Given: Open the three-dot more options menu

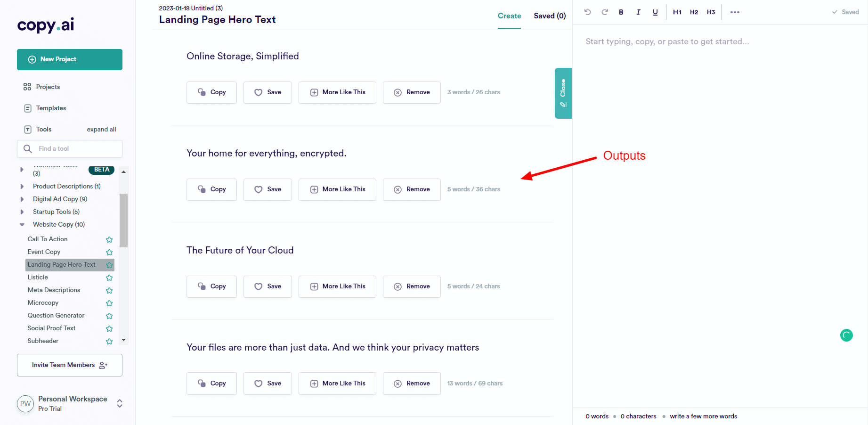Looking at the screenshot, I should (735, 12).
